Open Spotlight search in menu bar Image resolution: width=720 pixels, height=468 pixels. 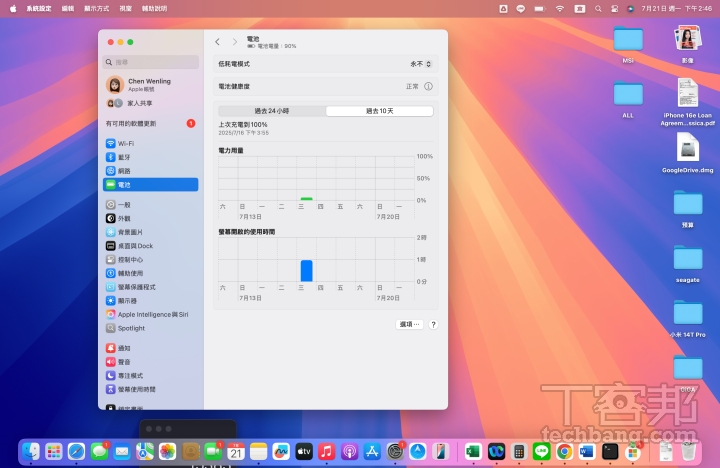tap(598, 8)
